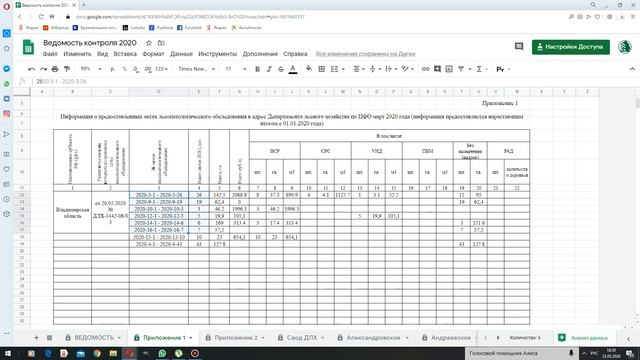Collapse the toolbar with the chevron
The width and height of the screenshot is (640, 360).
pyautogui.click(x=632, y=69)
